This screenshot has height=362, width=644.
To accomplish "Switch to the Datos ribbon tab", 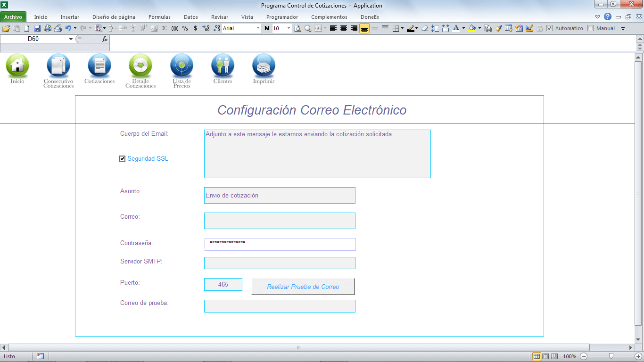I will [x=191, y=17].
